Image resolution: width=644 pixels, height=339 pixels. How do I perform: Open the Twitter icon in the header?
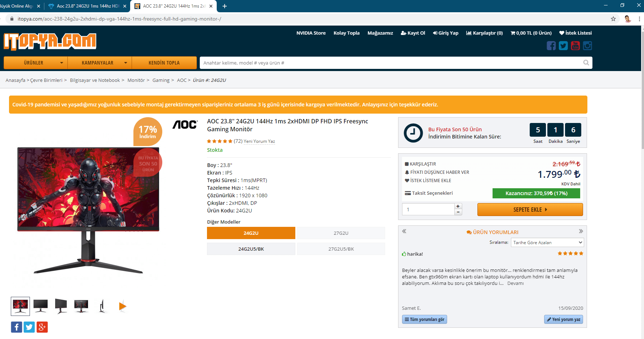click(563, 46)
